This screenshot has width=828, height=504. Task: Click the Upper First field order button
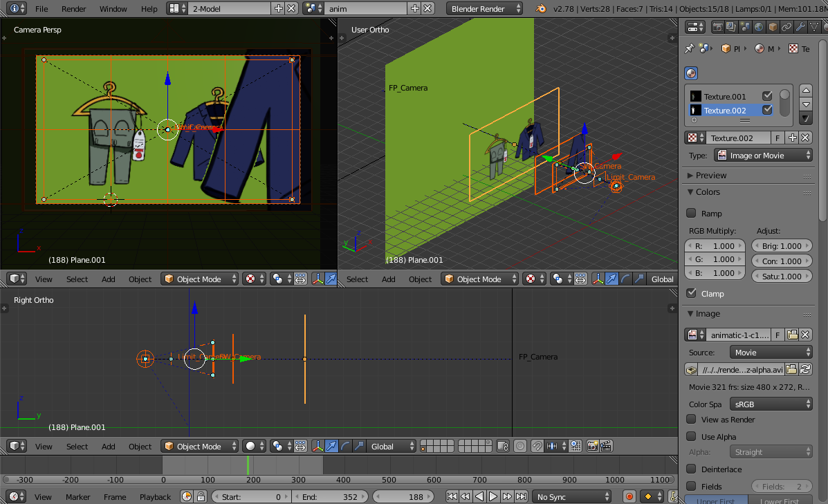click(x=716, y=501)
